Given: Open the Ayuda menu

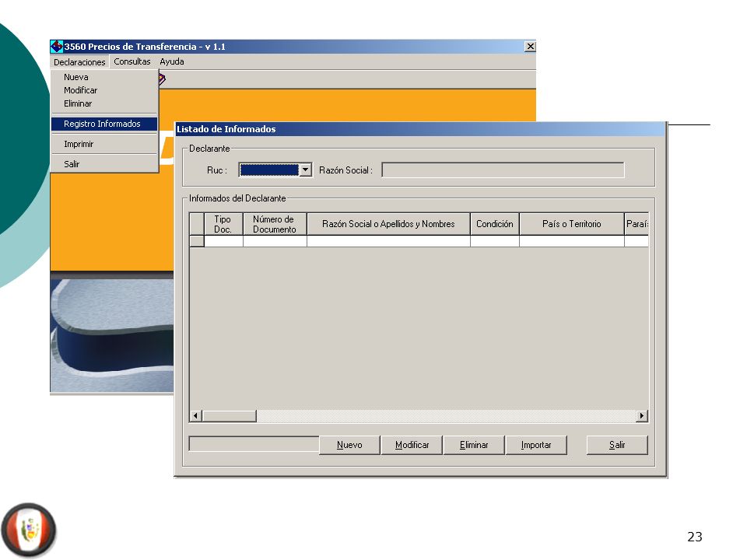Looking at the screenshot, I should coord(172,61).
